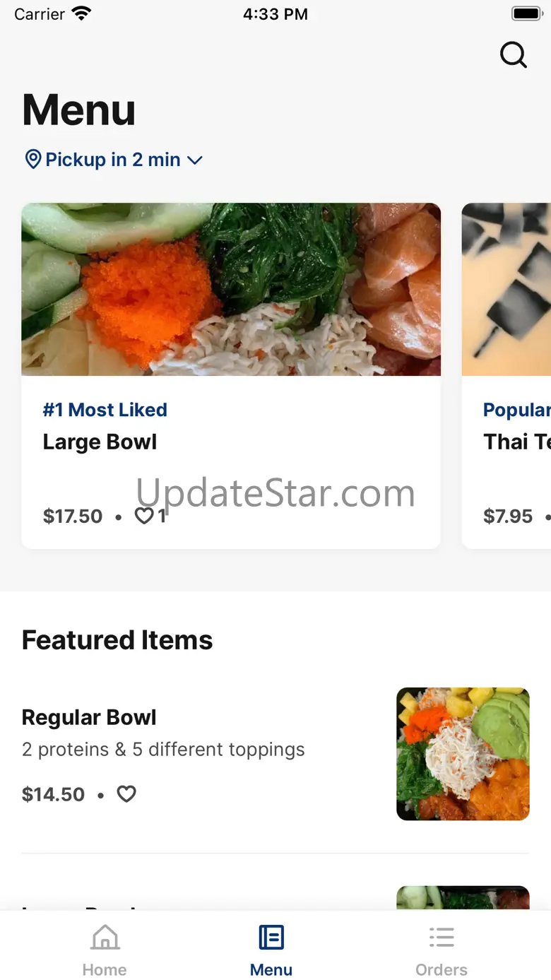The width and height of the screenshot is (551, 980).
Task: Open the Thai Tea card photo
Action: click(x=506, y=289)
